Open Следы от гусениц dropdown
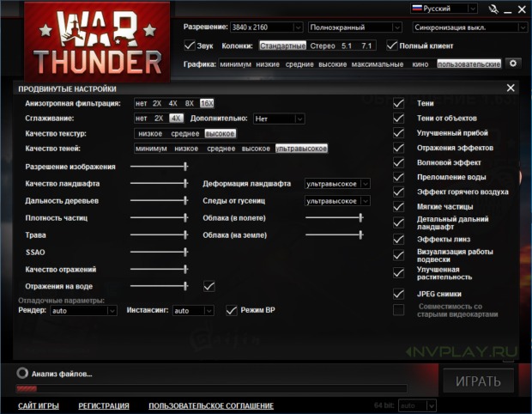Screen dimensions: 532x414 point(337,201)
